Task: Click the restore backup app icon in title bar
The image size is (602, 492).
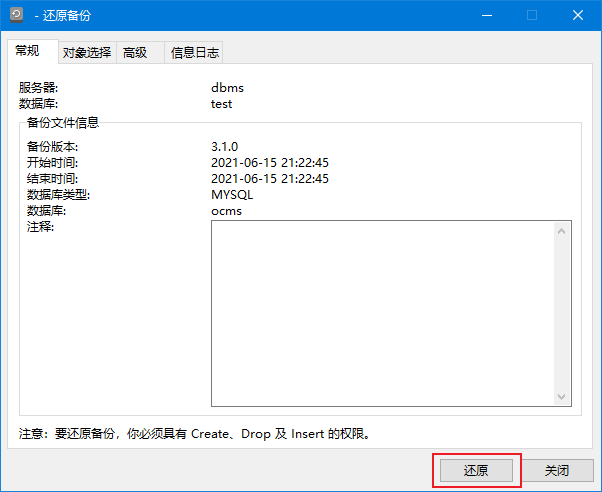Action: pyautogui.click(x=17, y=15)
